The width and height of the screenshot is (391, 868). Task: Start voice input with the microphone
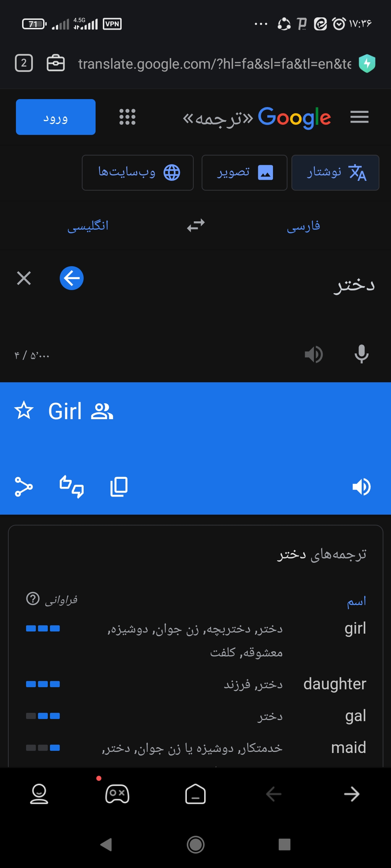pos(361,354)
